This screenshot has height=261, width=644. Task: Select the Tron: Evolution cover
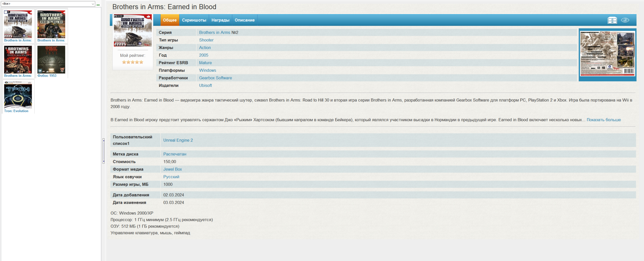pyautogui.click(x=18, y=95)
